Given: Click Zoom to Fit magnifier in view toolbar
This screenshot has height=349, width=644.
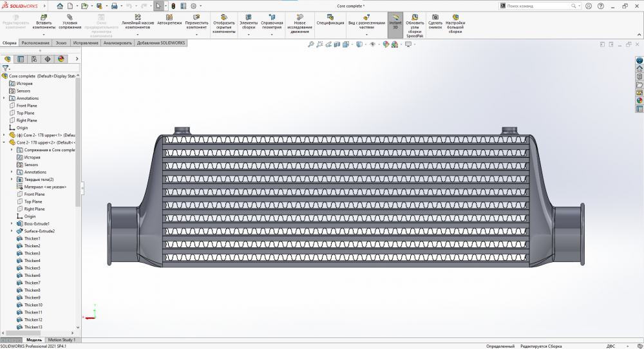Looking at the screenshot, I should tap(311, 44).
